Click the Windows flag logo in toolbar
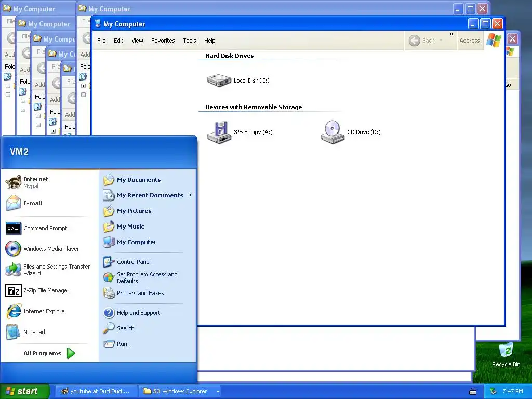The image size is (532, 399). tap(494, 41)
